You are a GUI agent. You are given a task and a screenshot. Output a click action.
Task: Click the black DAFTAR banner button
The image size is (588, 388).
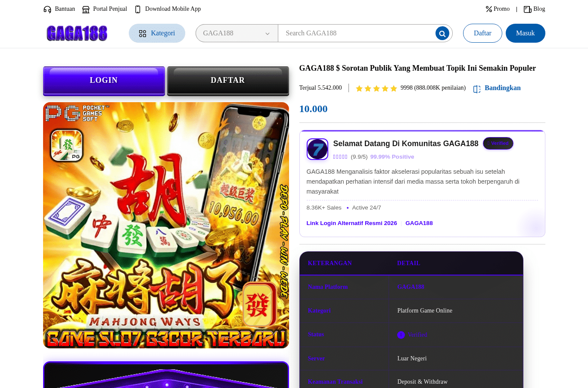(228, 81)
